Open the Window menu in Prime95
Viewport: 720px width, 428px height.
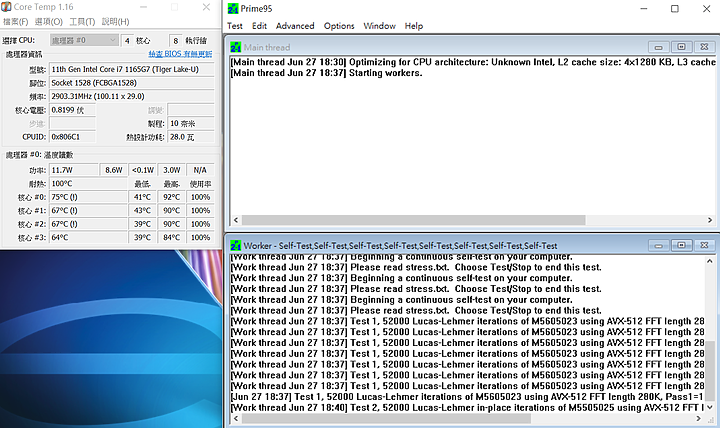[x=379, y=26]
